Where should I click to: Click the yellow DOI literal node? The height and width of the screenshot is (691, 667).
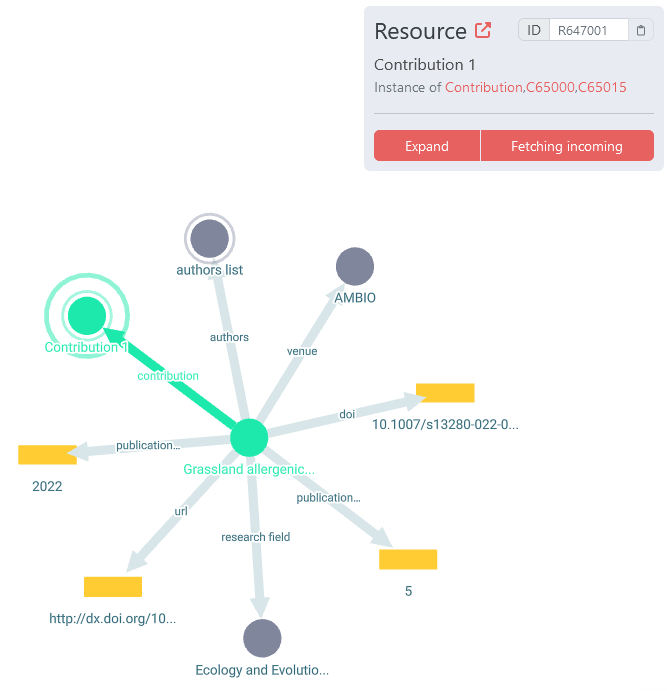point(445,393)
